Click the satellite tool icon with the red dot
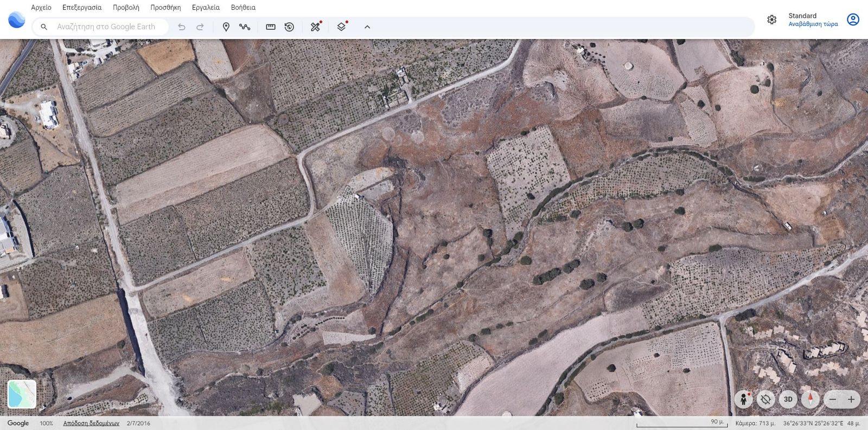This screenshot has height=430, width=868. point(316,26)
